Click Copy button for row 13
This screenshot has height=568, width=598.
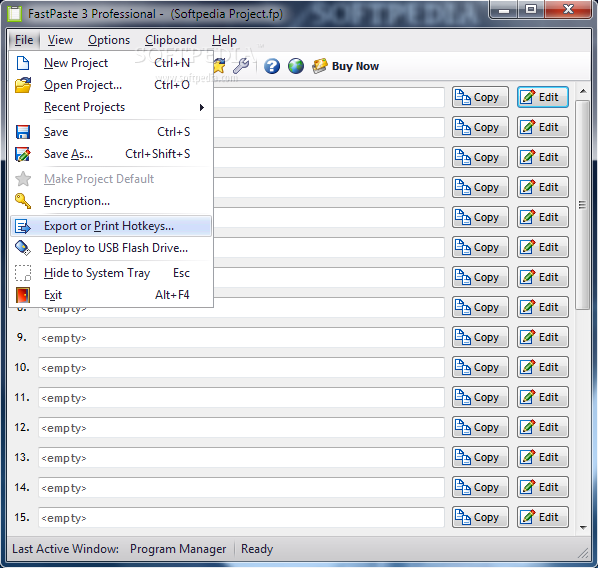point(480,457)
